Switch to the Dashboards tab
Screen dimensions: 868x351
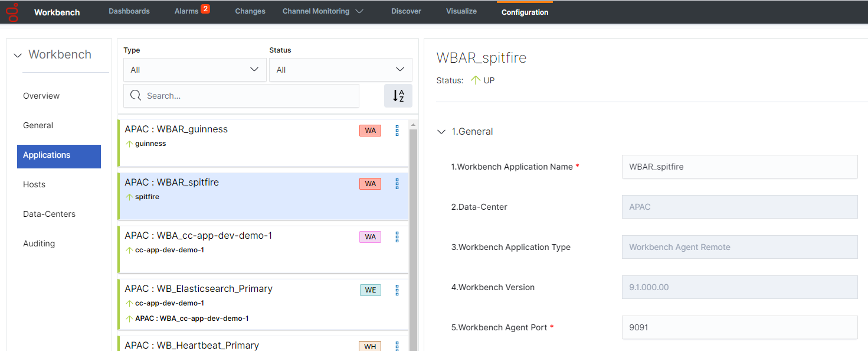(x=129, y=11)
